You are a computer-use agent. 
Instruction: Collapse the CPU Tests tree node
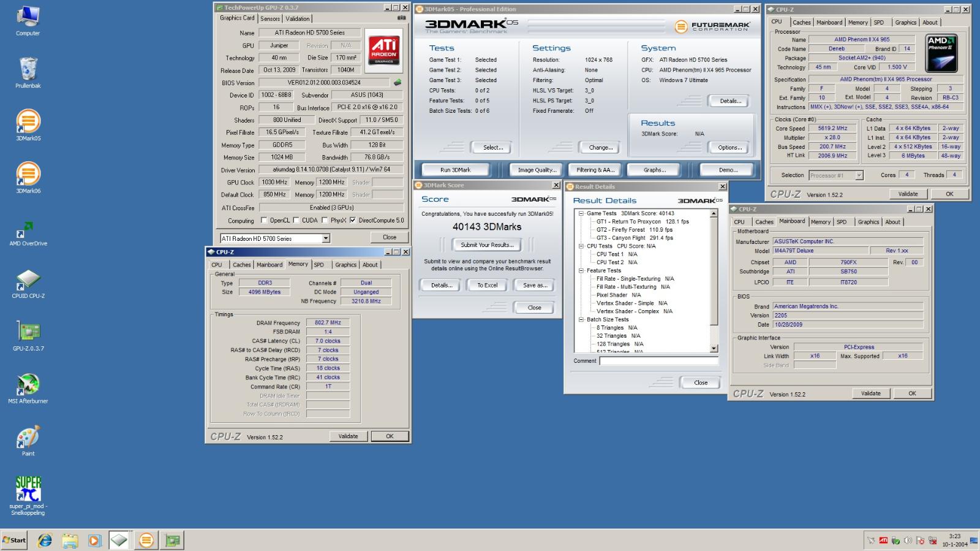[581, 246]
